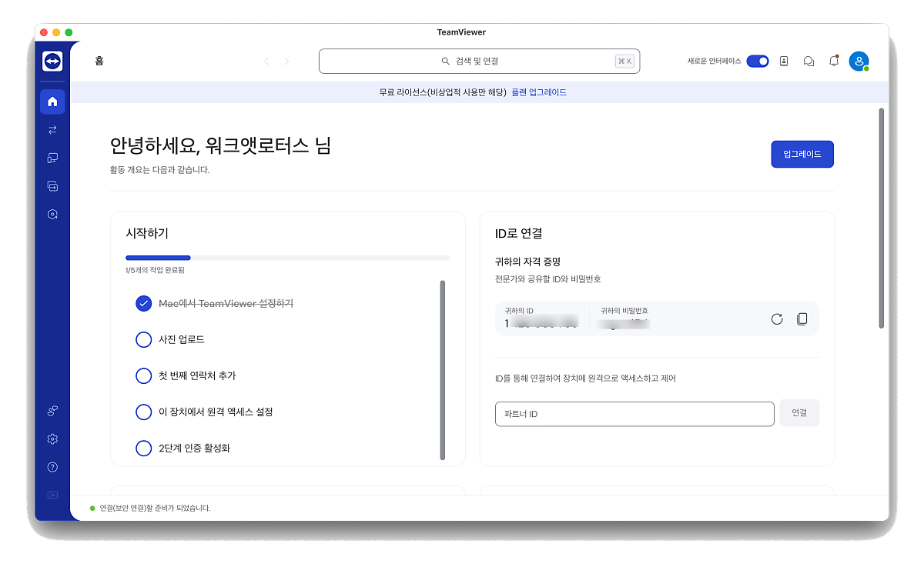Viewport: 924px width, 567px height.
Task: Open the contacts address book icon
Action: pos(784,62)
